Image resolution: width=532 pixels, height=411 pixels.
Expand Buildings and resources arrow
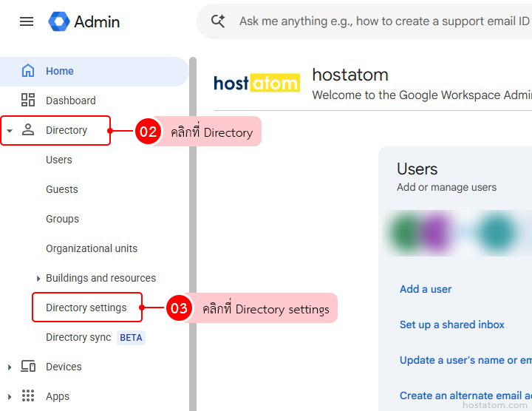[38, 279]
